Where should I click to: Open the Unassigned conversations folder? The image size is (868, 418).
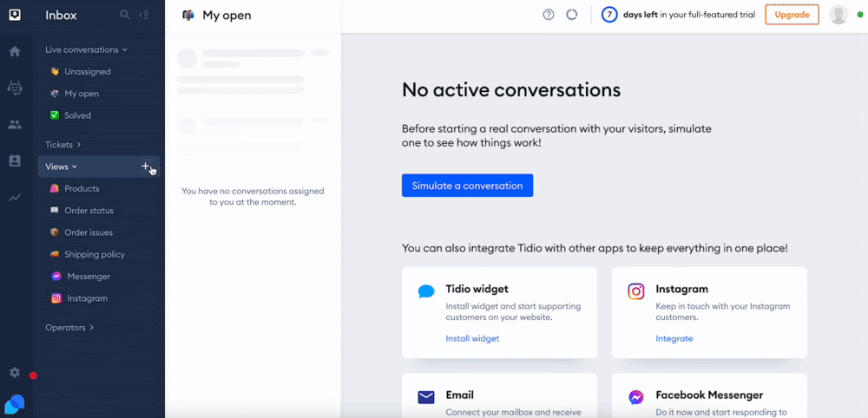tap(80, 71)
